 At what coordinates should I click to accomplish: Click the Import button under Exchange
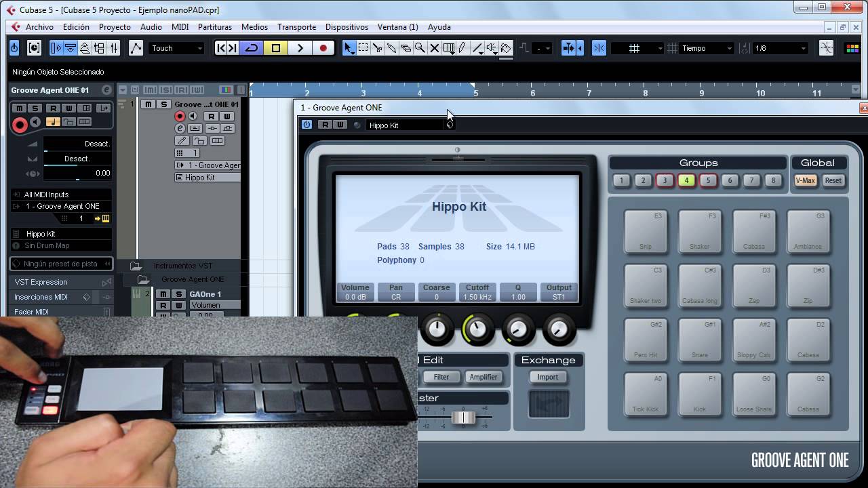548,377
